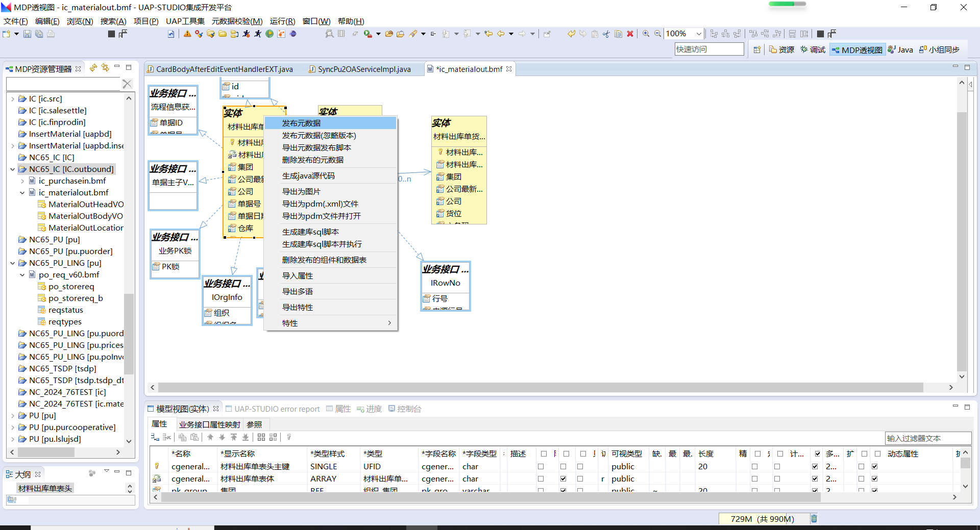
Task: Click the key icon in the 属性 toolbar
Action: [289, 437]
